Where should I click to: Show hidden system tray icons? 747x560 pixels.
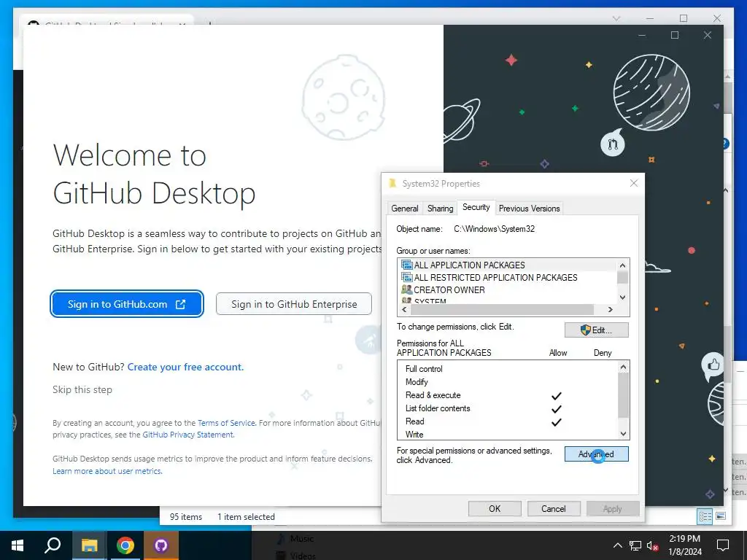[x=617, y=545]
